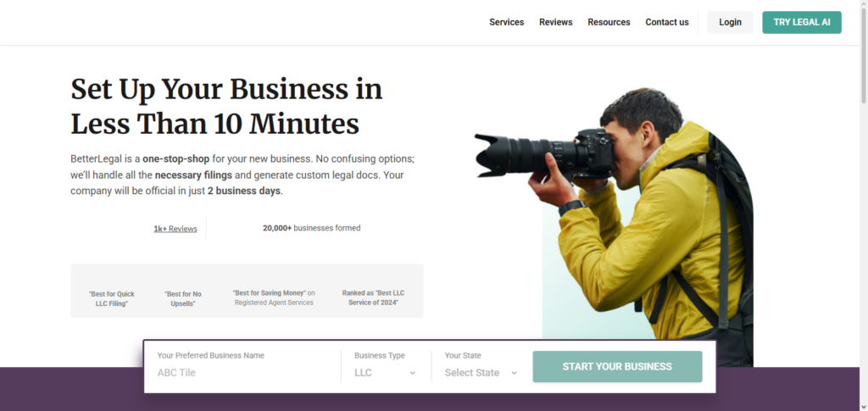Screen dimensions: 868x411
Task: Click the "20,000+ businesses formed" text
Action: coord(311,228)
